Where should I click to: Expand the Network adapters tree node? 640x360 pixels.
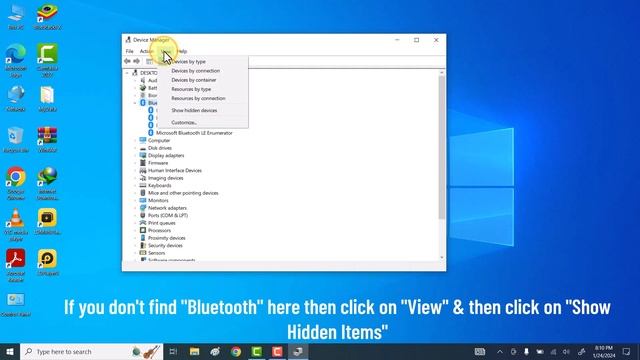135,208
